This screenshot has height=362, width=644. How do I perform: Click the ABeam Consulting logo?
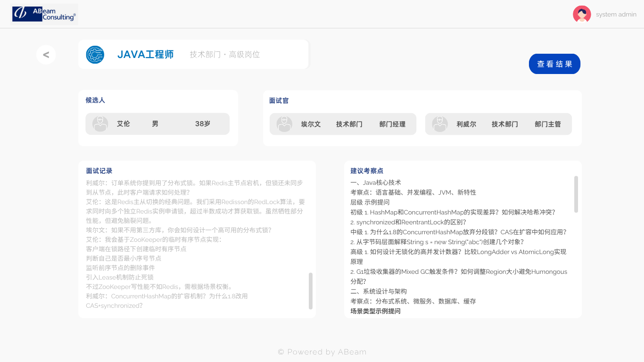pos(44,14)
